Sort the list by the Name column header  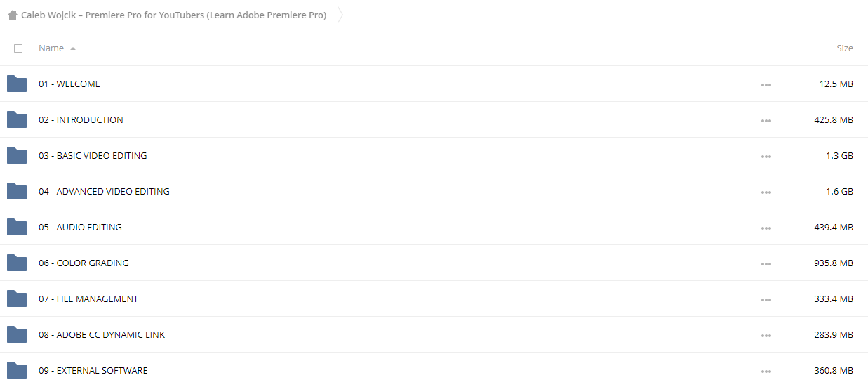click(51, 48)
